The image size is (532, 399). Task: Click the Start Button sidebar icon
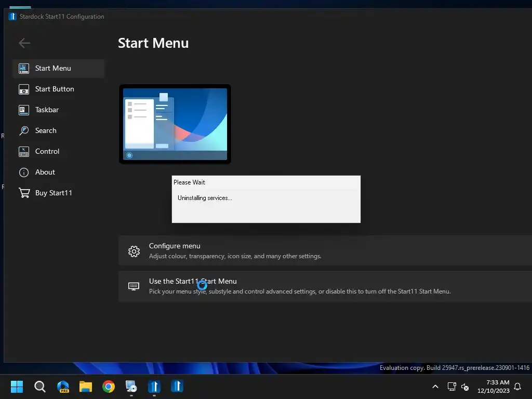click(24, 89)
